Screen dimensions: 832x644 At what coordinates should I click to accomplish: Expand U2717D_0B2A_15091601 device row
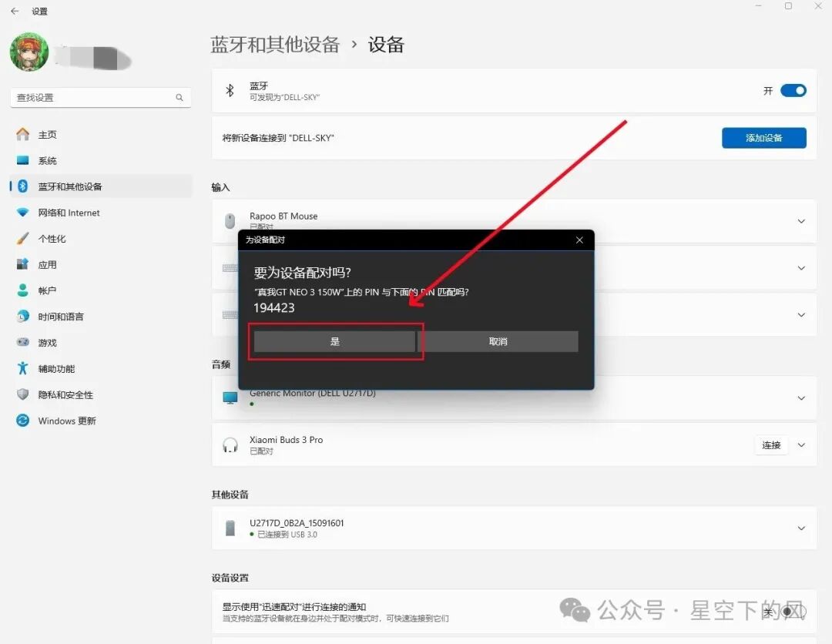click(801, 528)
